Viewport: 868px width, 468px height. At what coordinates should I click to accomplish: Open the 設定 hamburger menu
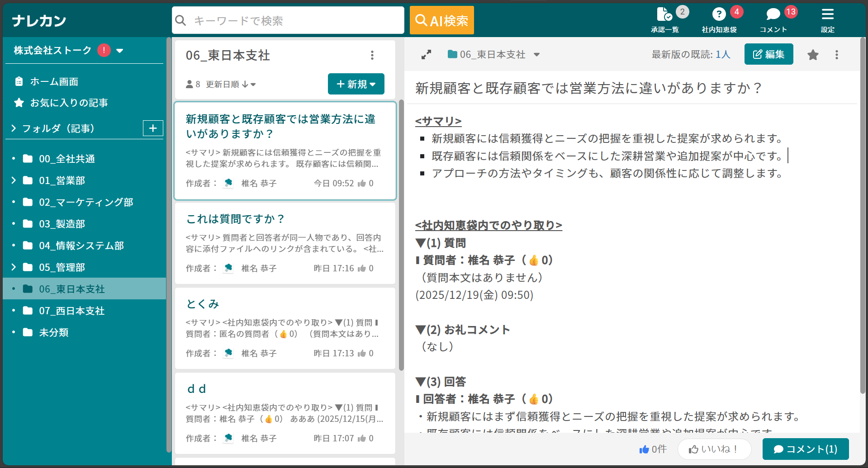828,19
